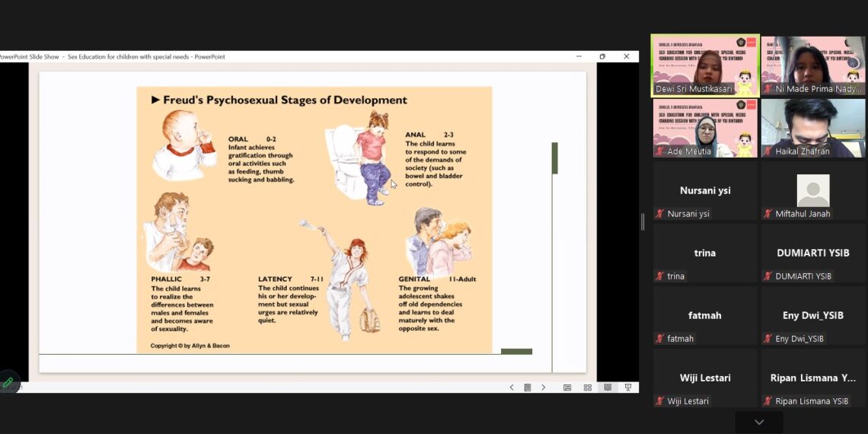Select Haikal Zhafran's video tile
This screenshot has width=868, height=434.
click(813, 128)
